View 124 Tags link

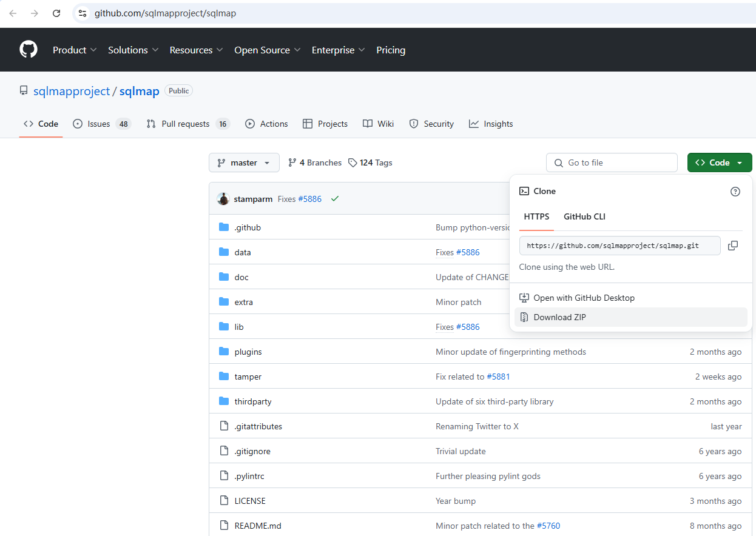point(370,162)
